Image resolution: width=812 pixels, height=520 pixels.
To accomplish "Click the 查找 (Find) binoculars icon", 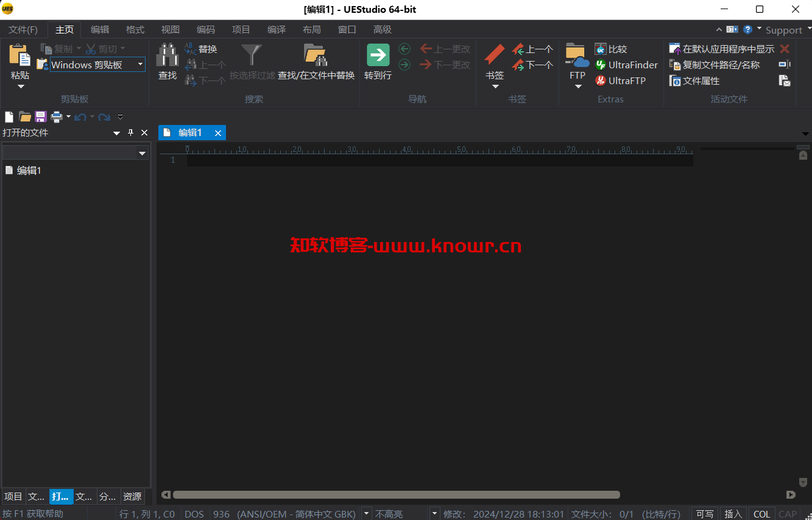I will tap(168, 55).
